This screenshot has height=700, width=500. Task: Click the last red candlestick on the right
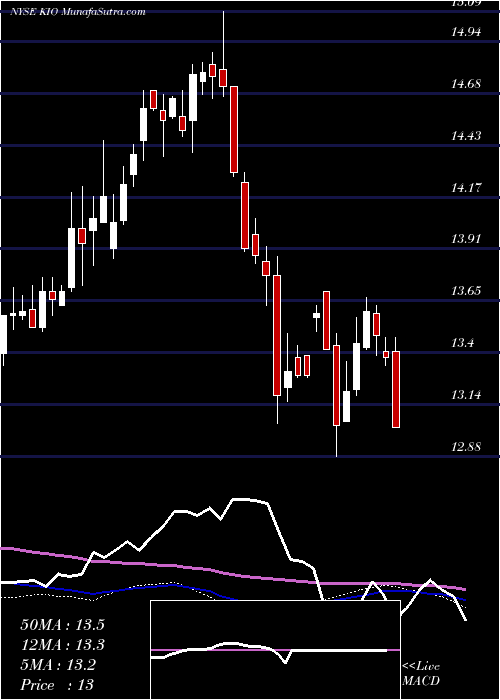click(396, 389)
